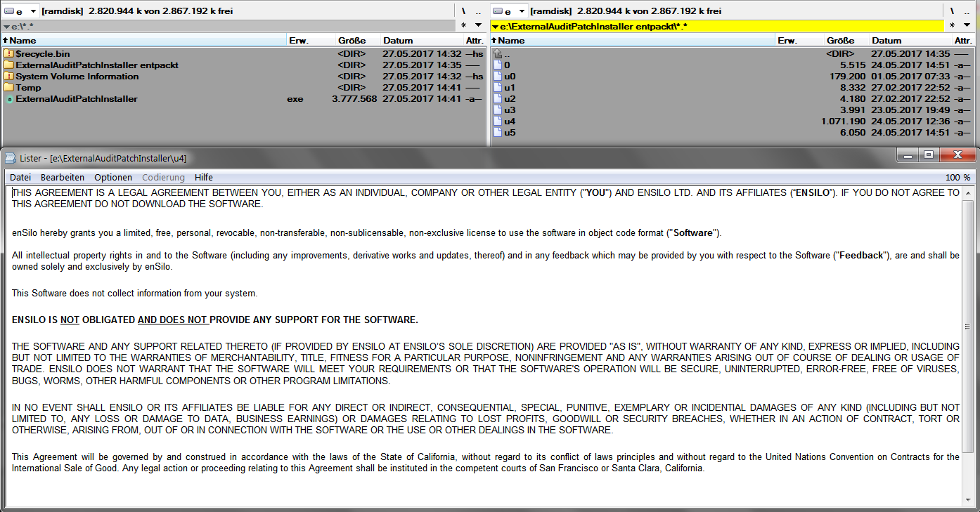This screenshot has height=512, width=980.
Task: Click the Lister window title bar icon
Action: (11, 158)
